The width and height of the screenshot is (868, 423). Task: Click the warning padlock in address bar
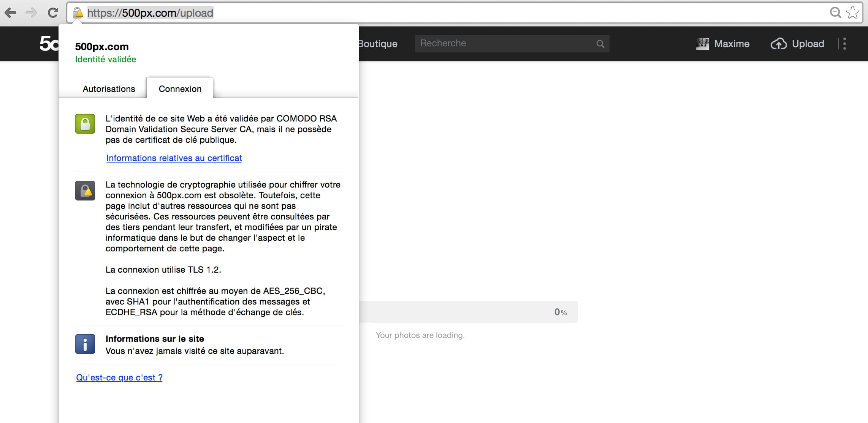pyautogui.click(x=78, y=13)
